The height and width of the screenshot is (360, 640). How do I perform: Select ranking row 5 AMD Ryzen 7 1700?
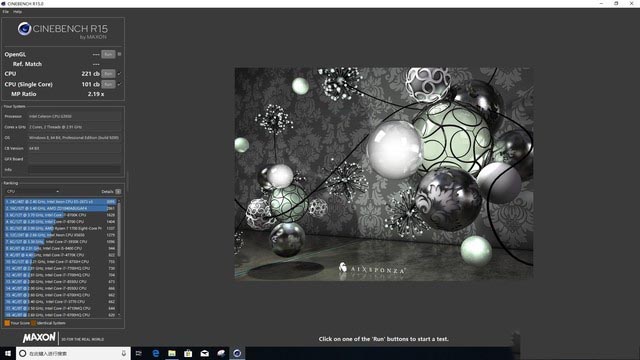60,228
